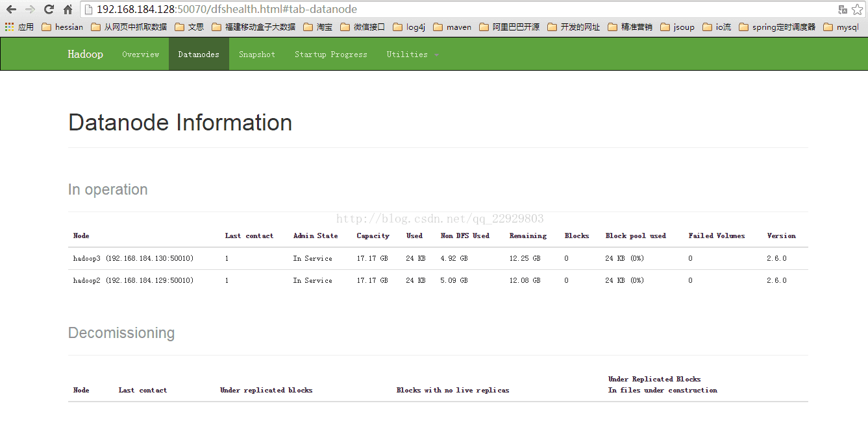
Task: Click the Remaining column header
Action: coord(528,236)
